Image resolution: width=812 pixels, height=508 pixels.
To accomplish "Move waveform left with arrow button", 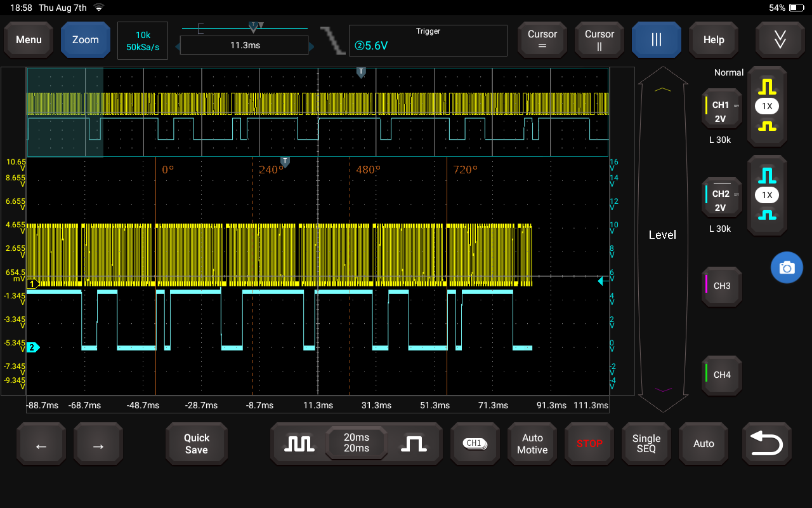I will point(41,446).
